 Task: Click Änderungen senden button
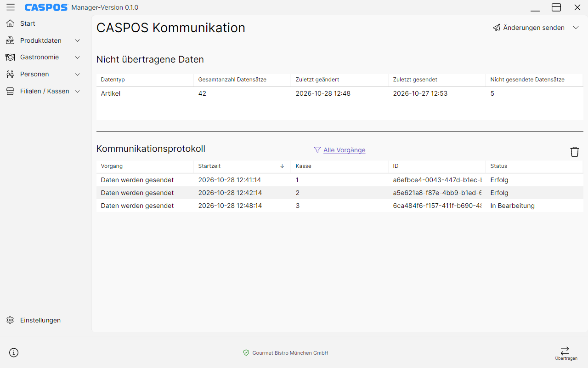529,28
